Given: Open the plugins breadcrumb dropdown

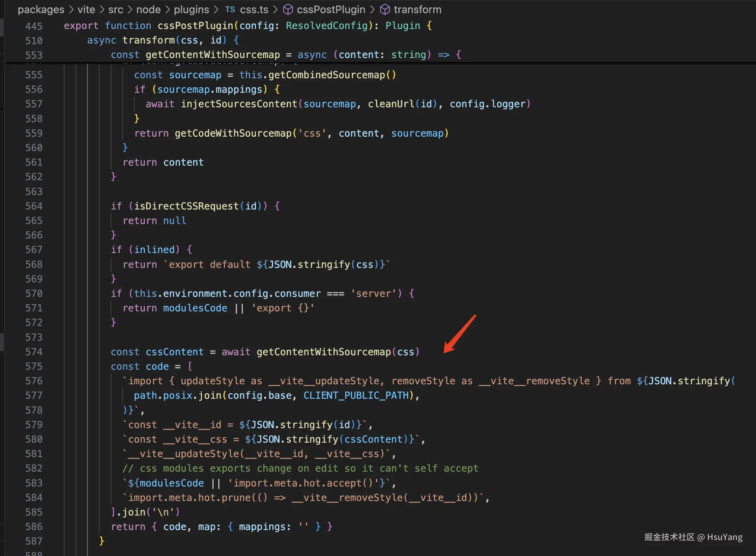Looking at the screenshot, I should [191, 9].
